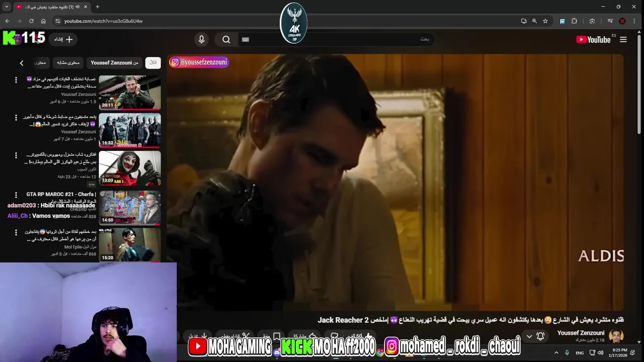Click the Google Lens screenshot search icon
Viewport: 644px width, 362px height.
[592, 21]
